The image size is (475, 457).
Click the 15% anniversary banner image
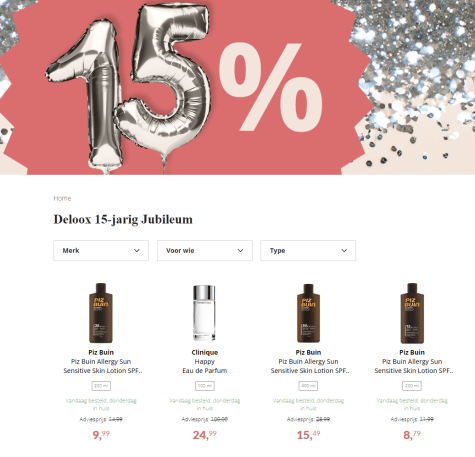(x=237, y=87)
